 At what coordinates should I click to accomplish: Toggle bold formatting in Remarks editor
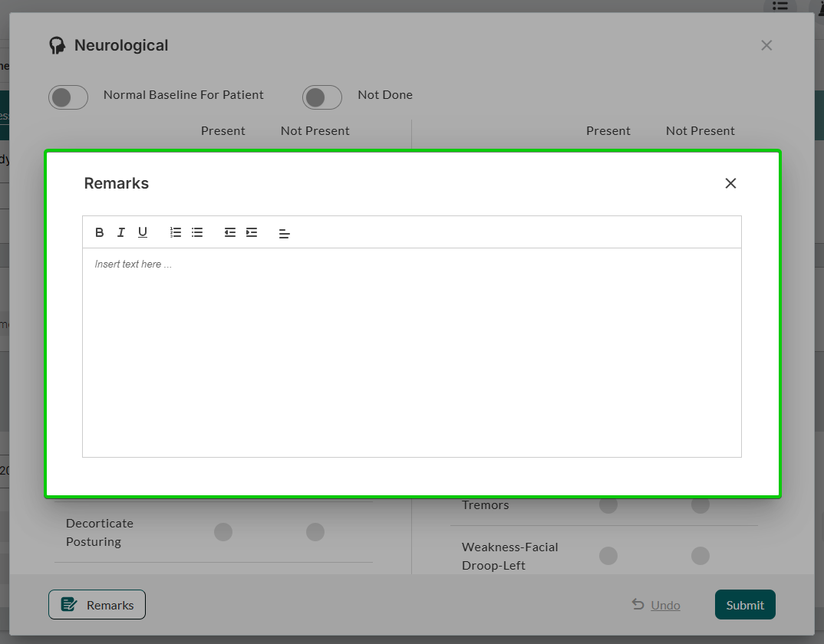(x=100, y=232)
